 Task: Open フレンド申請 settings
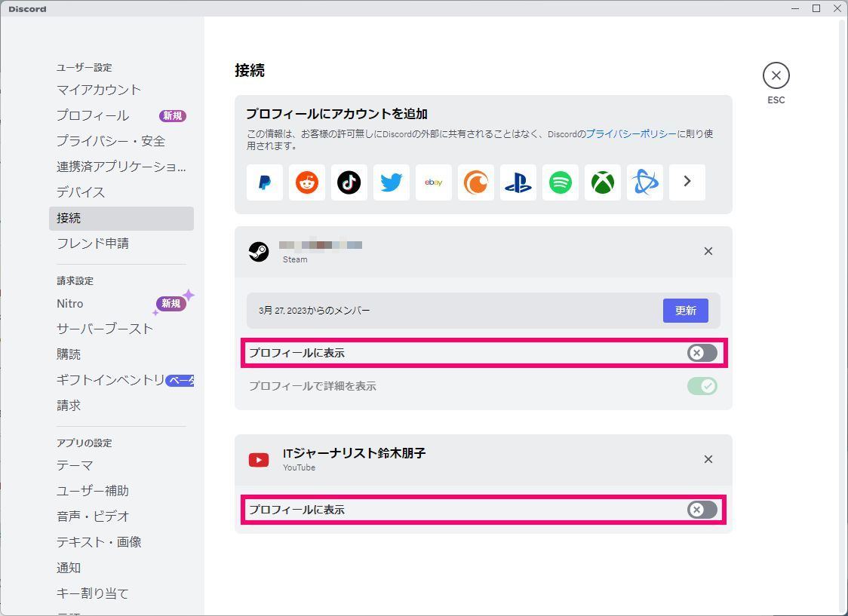pyautogui.click(x=121, y=244)
